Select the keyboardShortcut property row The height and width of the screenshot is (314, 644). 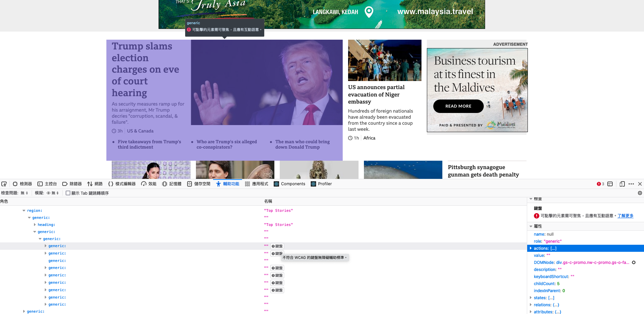(x=585, y=277)
